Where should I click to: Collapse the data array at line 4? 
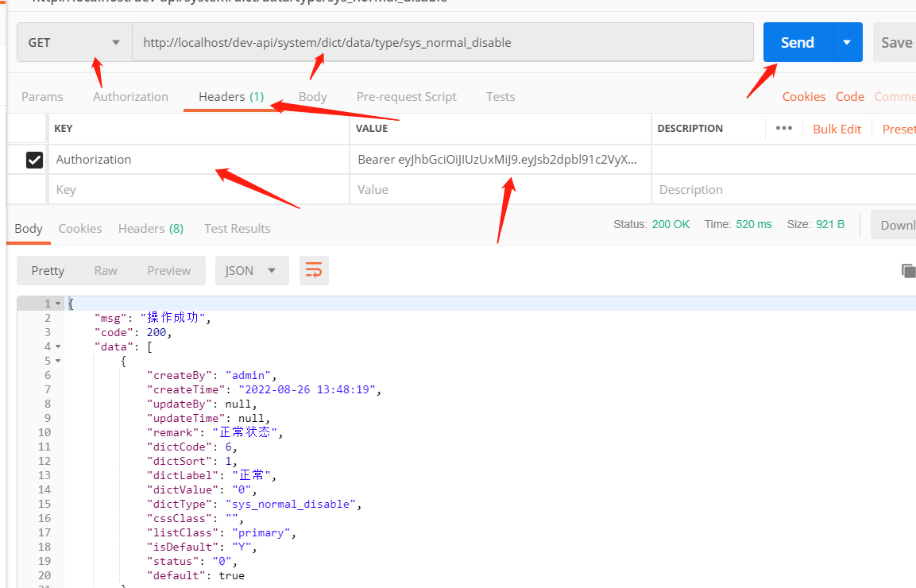tap(58, 346)
